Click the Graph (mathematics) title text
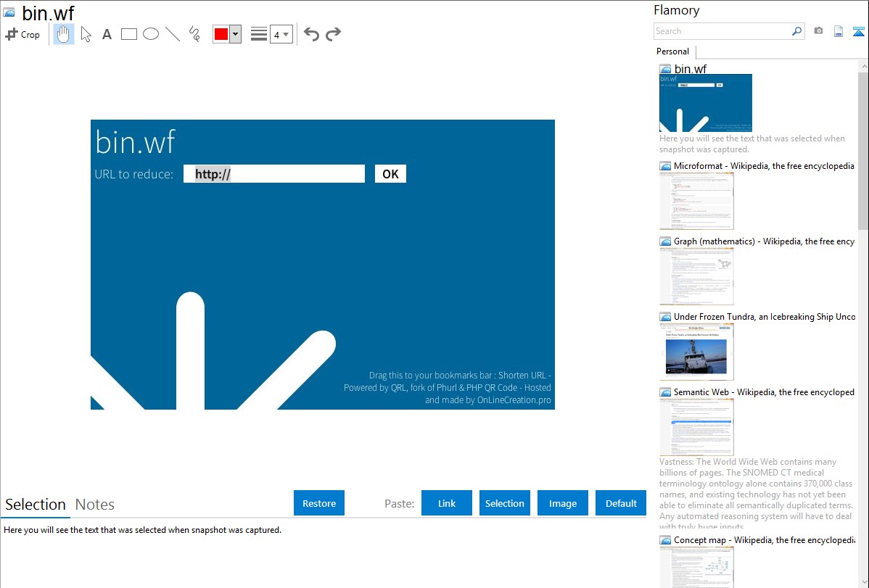Screen dimensions: 869x588 [764, 241]
